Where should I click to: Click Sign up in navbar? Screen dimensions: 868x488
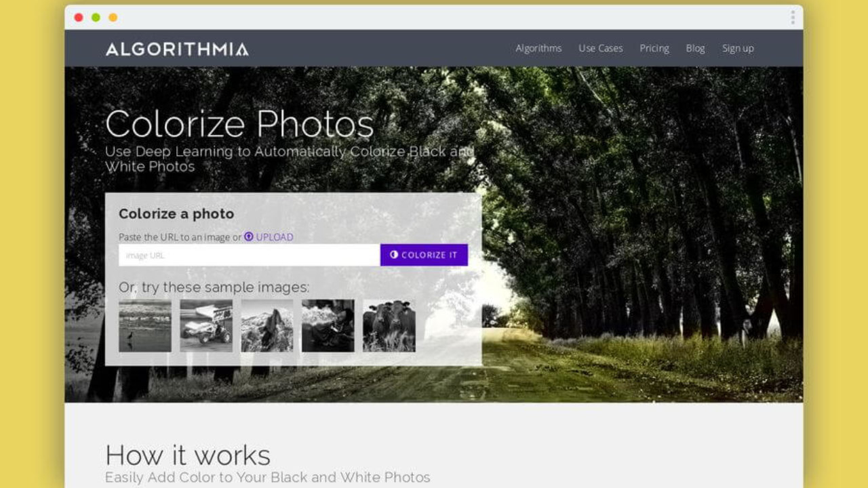738,48
